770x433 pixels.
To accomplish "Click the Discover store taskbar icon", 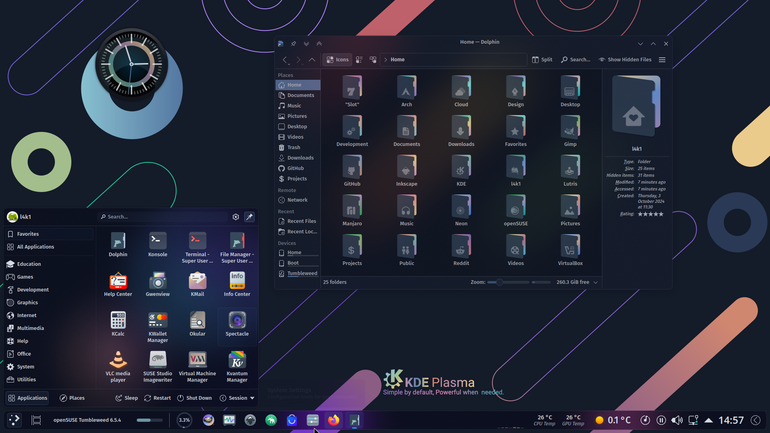I will (x=292, y=420).
